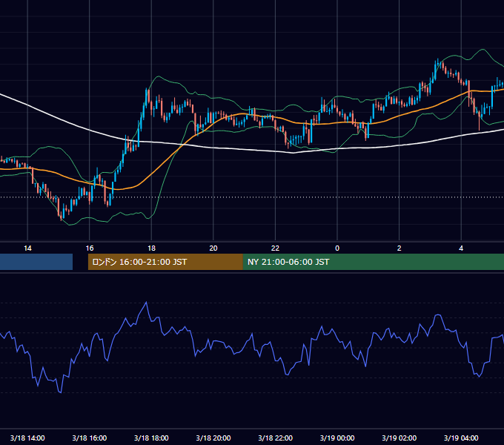Click the hour label 22 on price chart axis

pyautogui.click(x=275, y=248)
